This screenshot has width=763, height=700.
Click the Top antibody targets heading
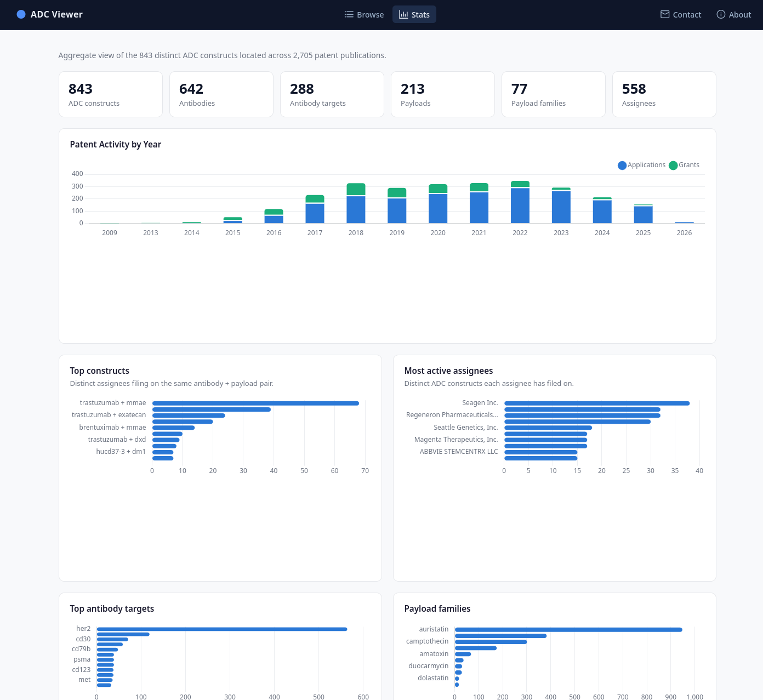point(112,609)
